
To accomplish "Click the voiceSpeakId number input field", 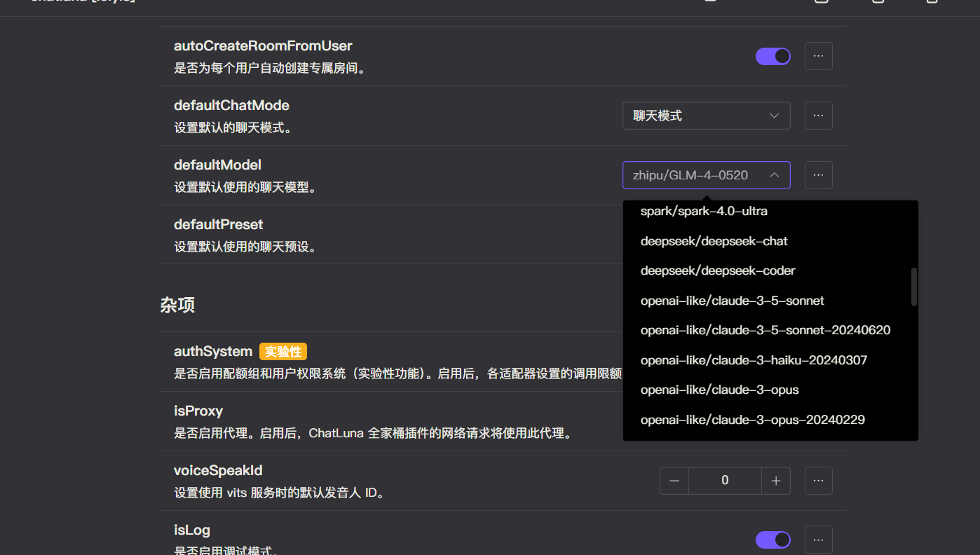I will point(725,480).
